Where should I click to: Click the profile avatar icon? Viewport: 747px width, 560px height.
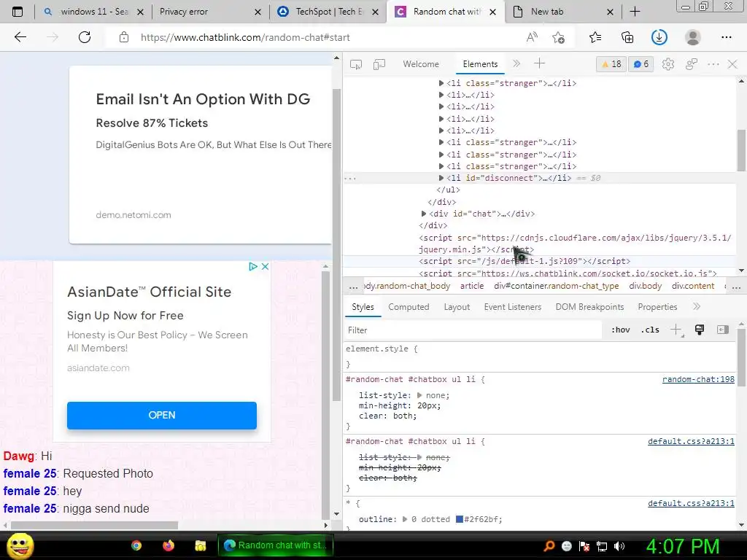coord(693,37)
